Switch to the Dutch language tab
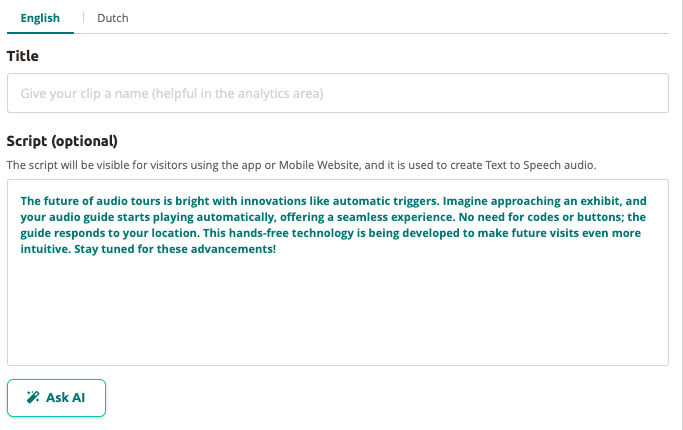The width and height of the screenshot is (683, 430). point(113,18)
